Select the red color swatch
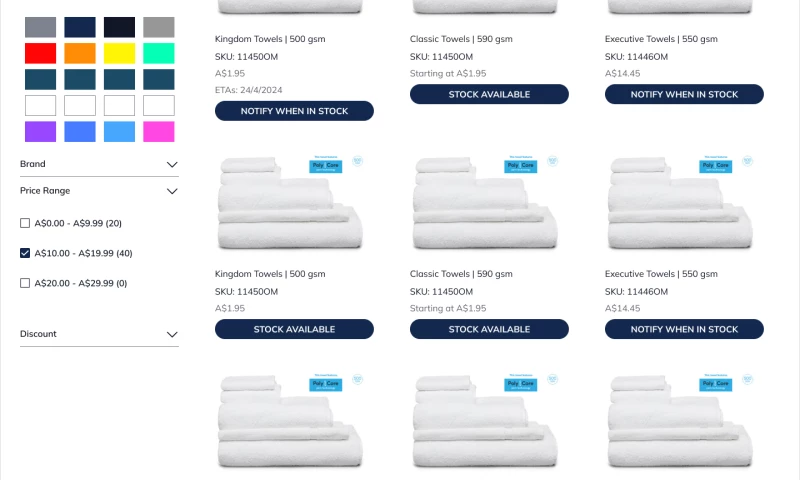The width and height of the screenshot is (800, 480). [x=41, y=53]
